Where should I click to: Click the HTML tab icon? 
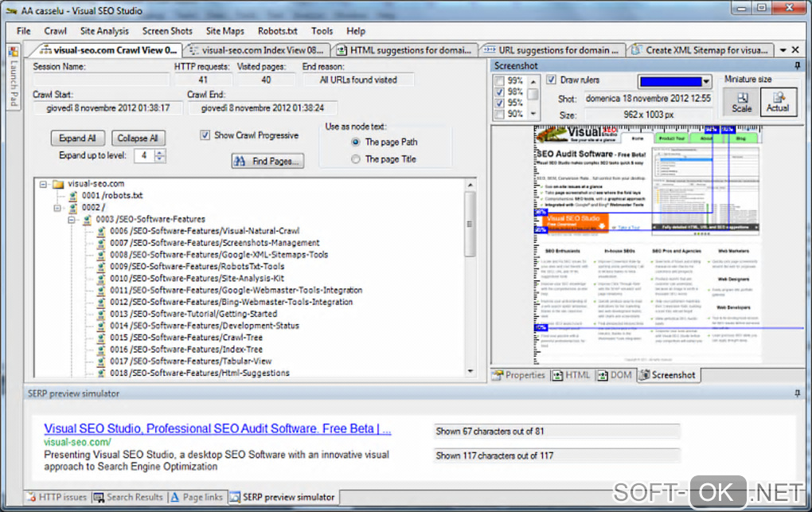(557, 375)
